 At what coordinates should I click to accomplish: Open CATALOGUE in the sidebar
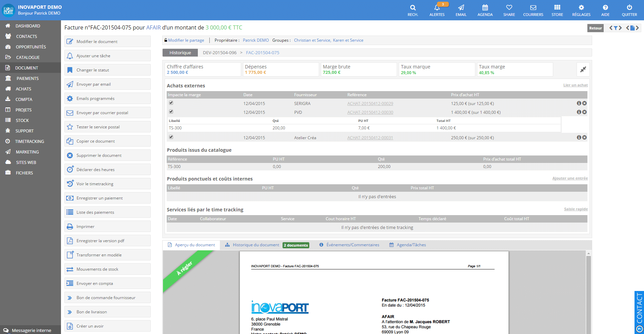pyautogui.click(x=30, y=57)
